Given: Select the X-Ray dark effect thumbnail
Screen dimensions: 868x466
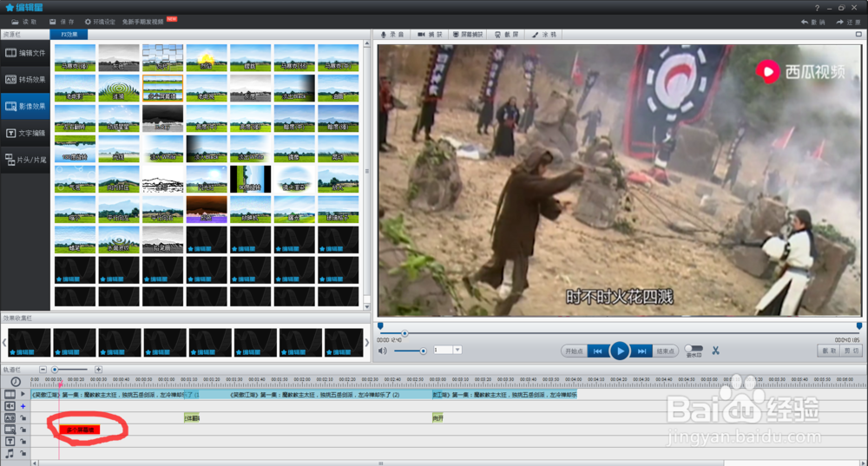Looking at the screenshot, I should coord(163,118).
